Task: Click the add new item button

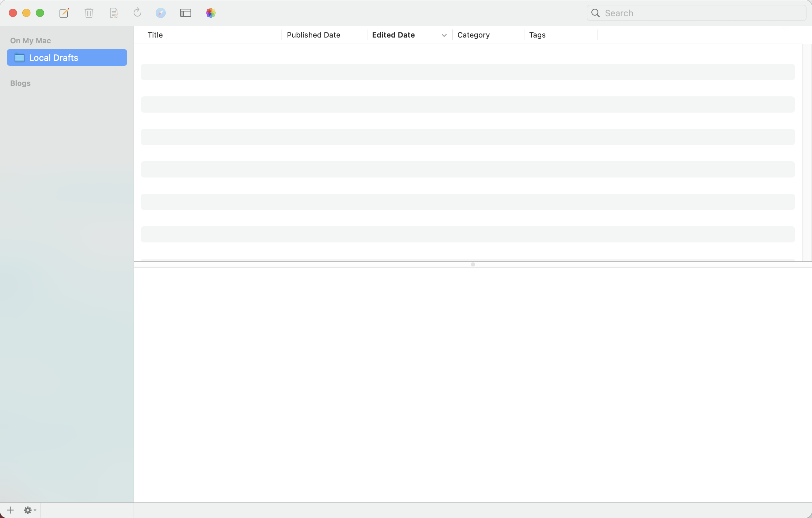Action: click(x=10, y=510)
